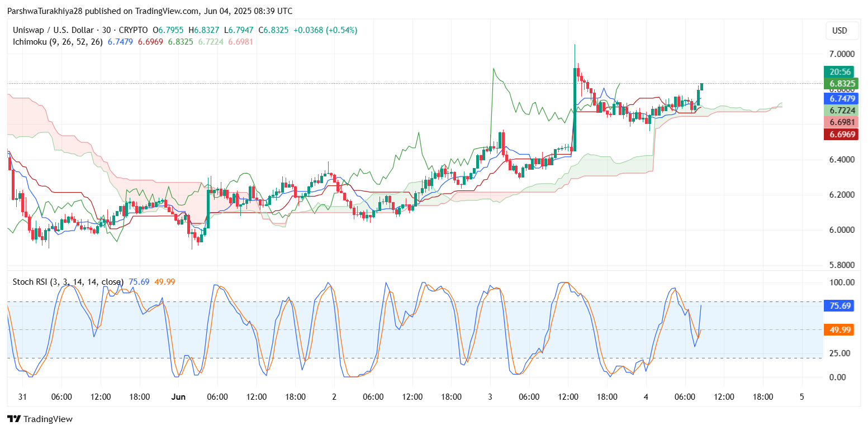Click the orange 49.99 Stoch RSI value tag
This screenshot has height=431, width=868.
click(840, 330)
